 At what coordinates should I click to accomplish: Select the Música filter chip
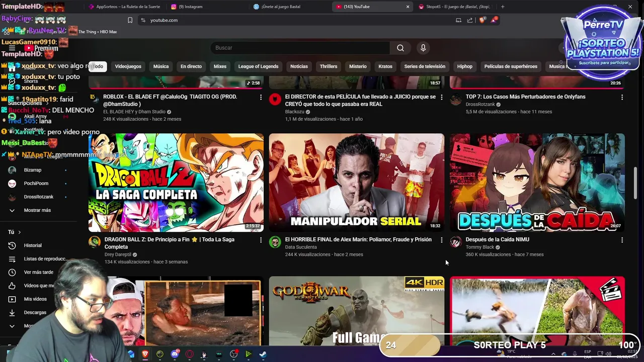click(161, 66)
